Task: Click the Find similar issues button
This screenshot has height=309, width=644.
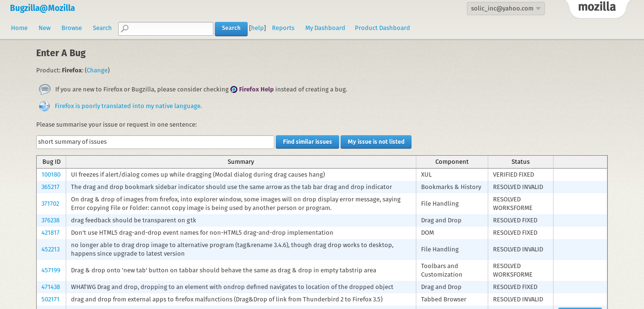Action: coord(307,142)
